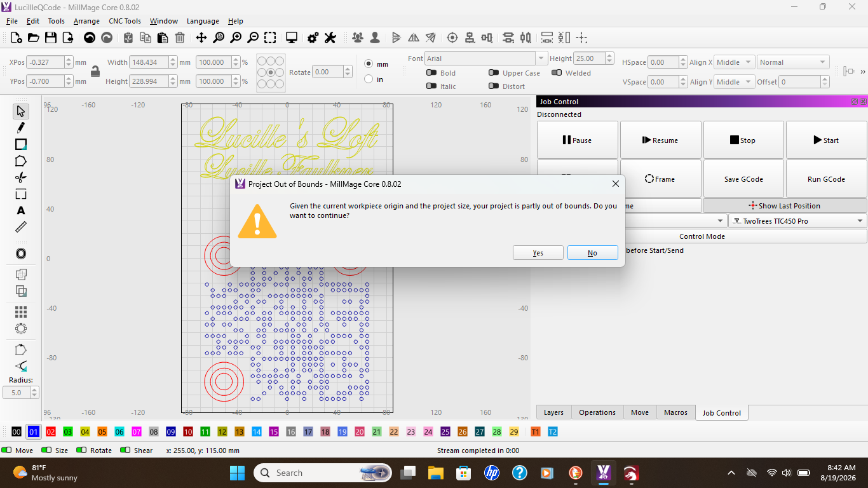Enable the Welded text toggle
This screenshot has height=488, width=868.
pos(557,73)
